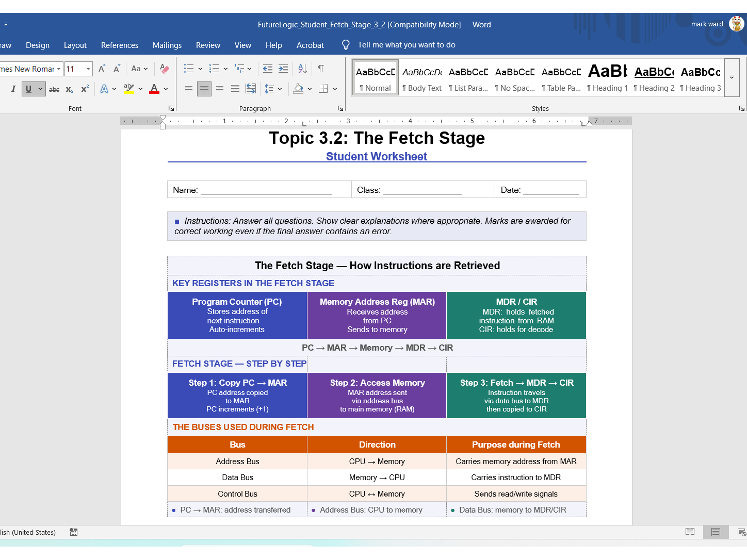This screenshot has width=747, height=560.
Task: Apply borders to selection
Action: point(323,89)
